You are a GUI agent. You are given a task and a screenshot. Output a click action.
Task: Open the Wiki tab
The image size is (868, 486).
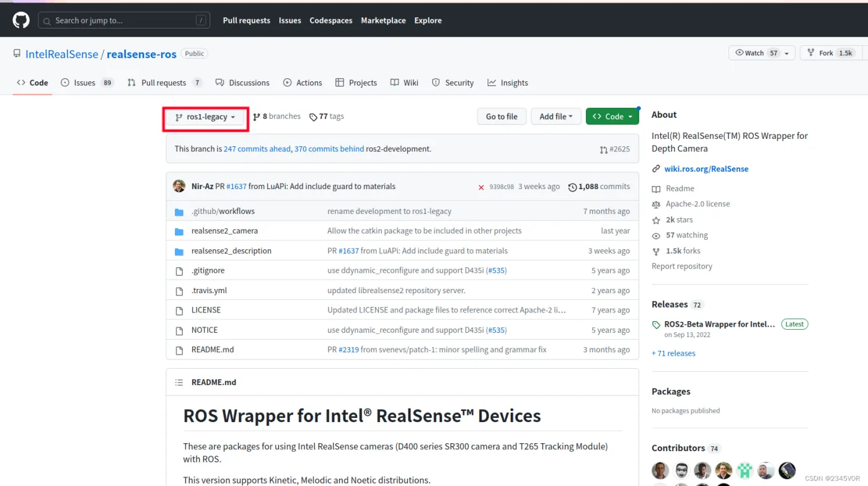[404, 82]
